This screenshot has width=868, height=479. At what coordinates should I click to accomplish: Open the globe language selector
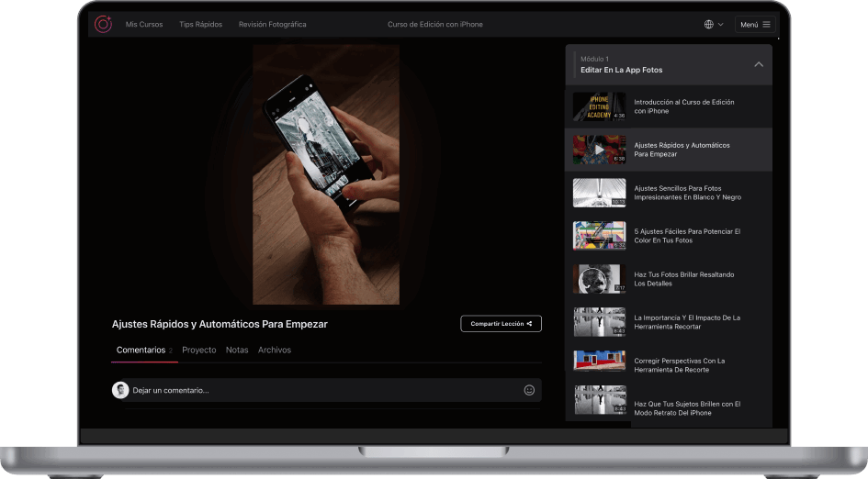[x=714, y=25]
